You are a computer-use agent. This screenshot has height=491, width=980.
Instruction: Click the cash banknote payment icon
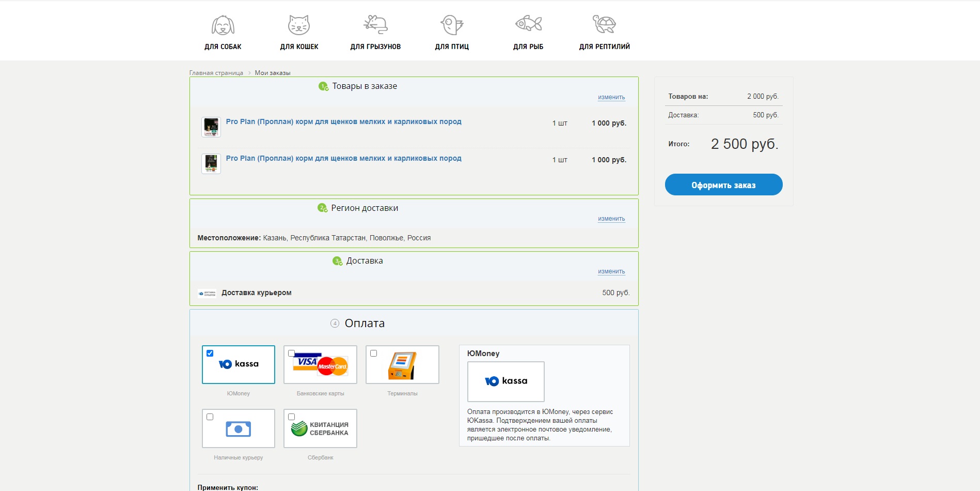click(x=239, y=429)
